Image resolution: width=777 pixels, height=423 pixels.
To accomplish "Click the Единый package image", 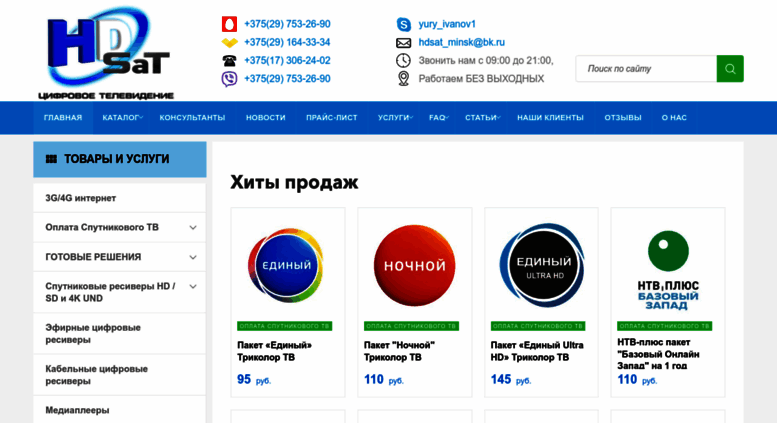I will pos(286,265).
